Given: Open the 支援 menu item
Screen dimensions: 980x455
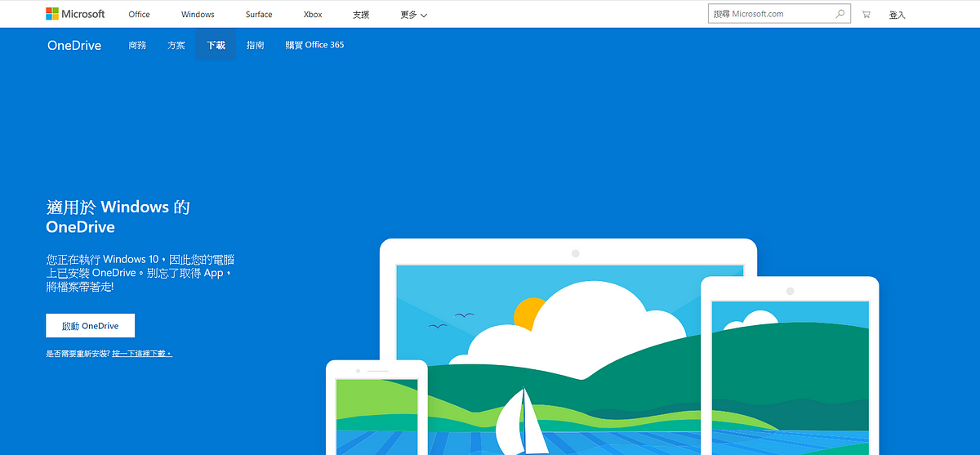Looking at the screenshot, I should (x=361, y=15).
